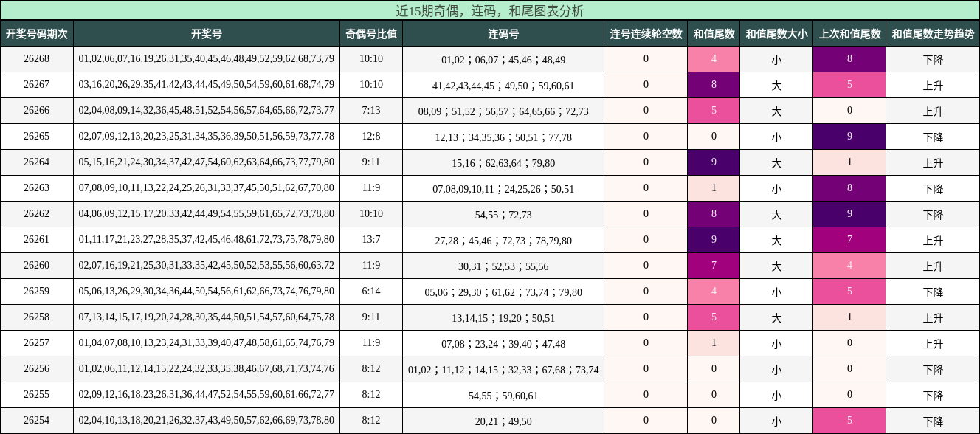
Task: Click the 和值尾数大小 column header
Action: (x=776, y=34)
